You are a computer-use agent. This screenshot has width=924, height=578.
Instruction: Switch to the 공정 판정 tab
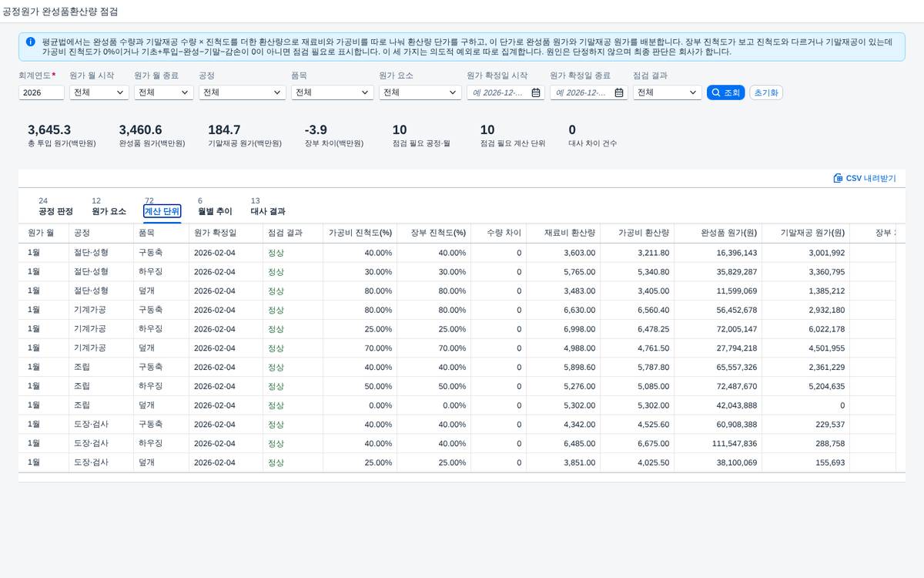click(x=55, y=207)
